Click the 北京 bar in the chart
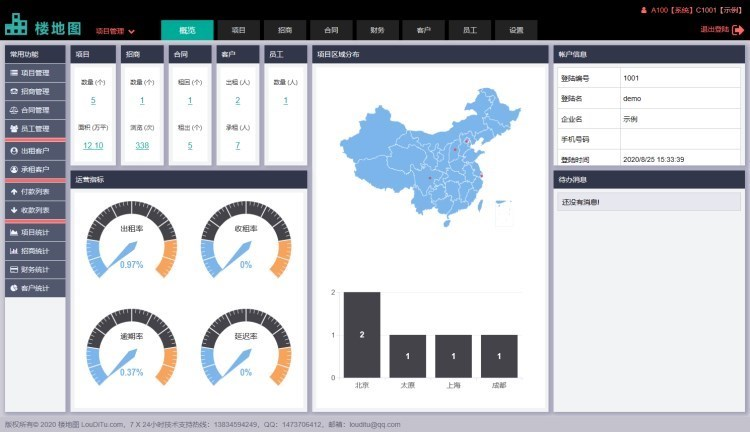This screenshot has width=750, height=432. pos(361,334)
